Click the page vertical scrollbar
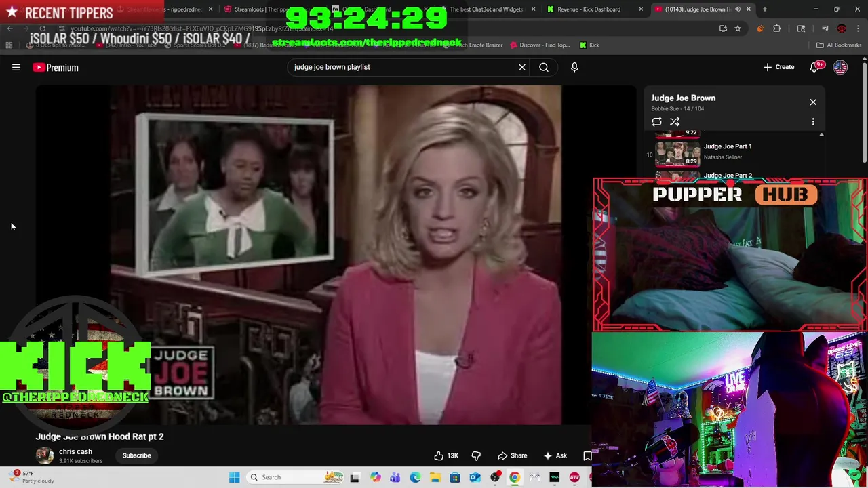The image size is (868, 488). coord(864,112)
